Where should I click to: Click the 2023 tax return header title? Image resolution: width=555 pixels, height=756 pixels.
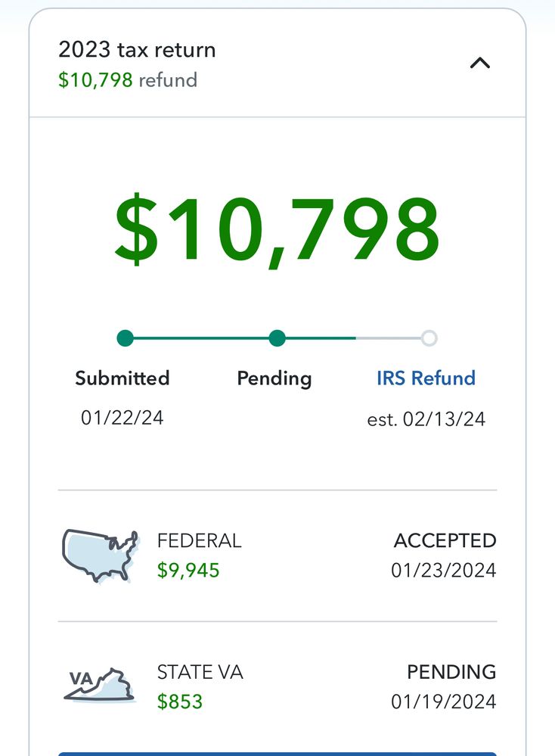137,50
